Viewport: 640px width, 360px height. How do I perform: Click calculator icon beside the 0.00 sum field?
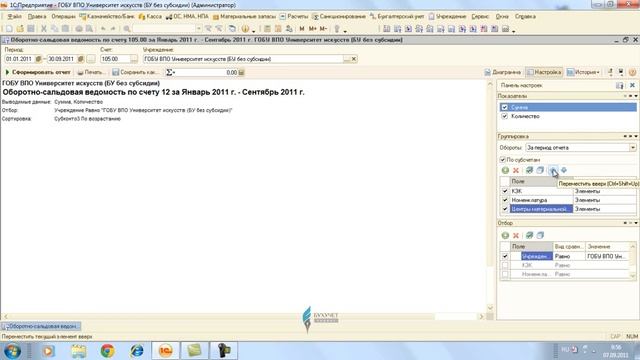tap(241, 73)
